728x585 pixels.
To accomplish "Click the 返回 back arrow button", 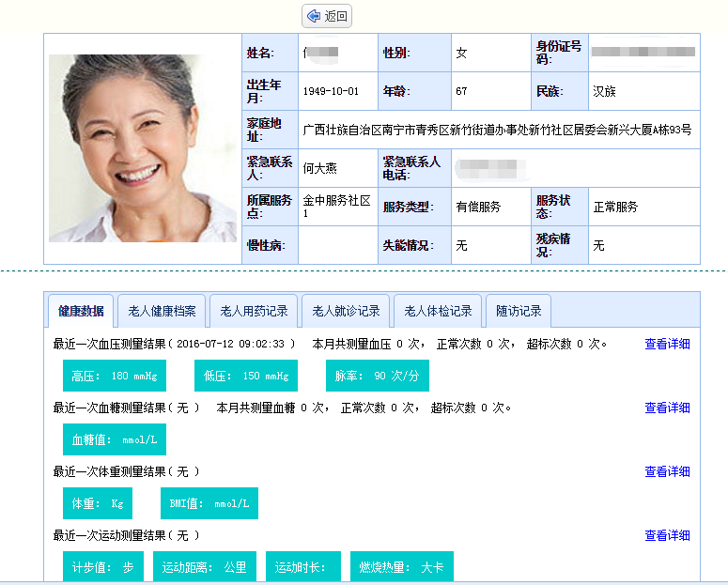I will pyautogui.click(x=327, y=16).
